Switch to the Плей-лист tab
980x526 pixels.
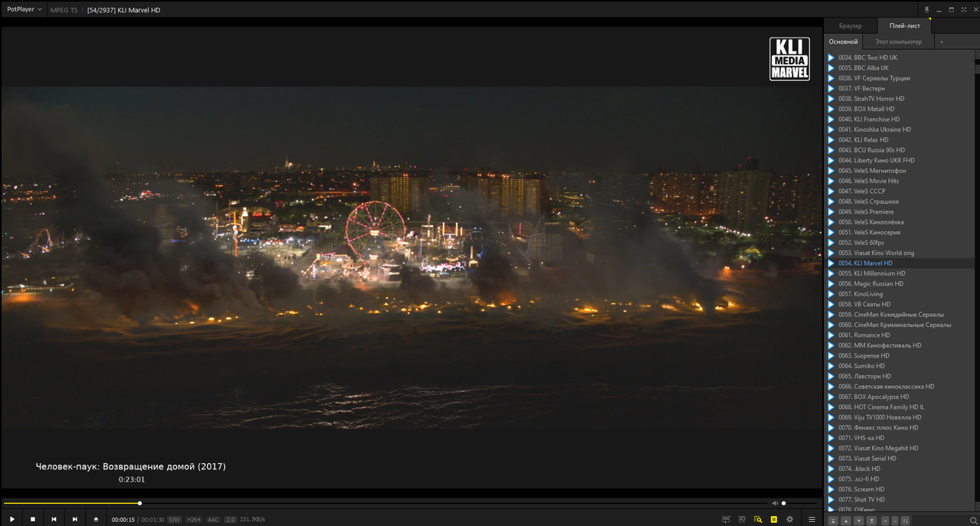pyautogui.click(x=904, y=26)
